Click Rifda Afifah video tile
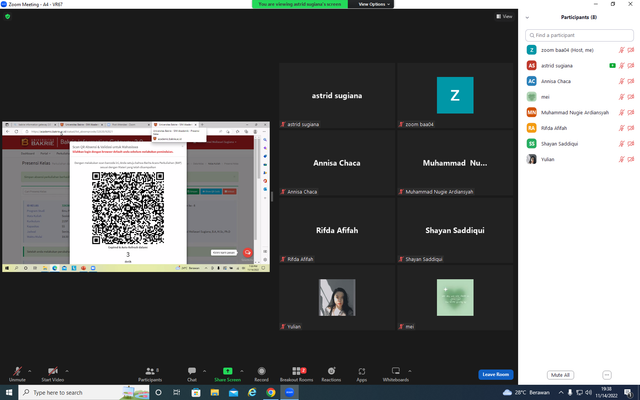Image resolution: width=640 pixels, height=400 pixels. pyautogui.click(x=337, y=230)
